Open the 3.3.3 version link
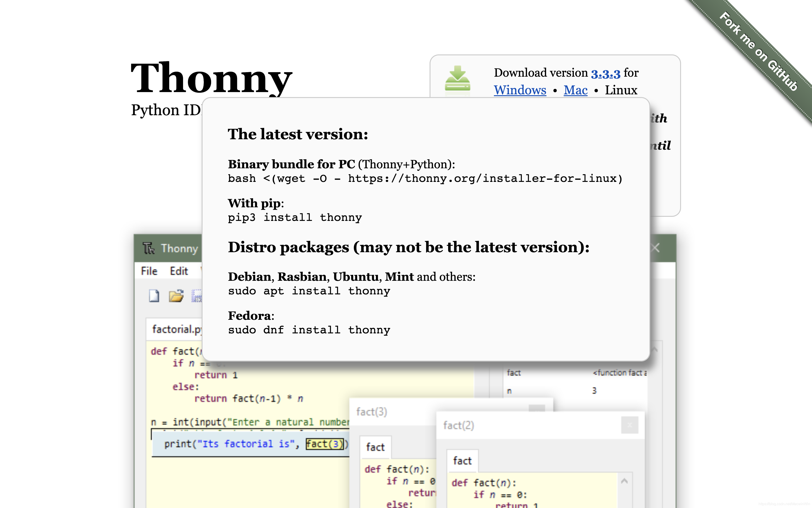This screenshot has height=508, width=812. pyautogui.click(x=605, y=73)
